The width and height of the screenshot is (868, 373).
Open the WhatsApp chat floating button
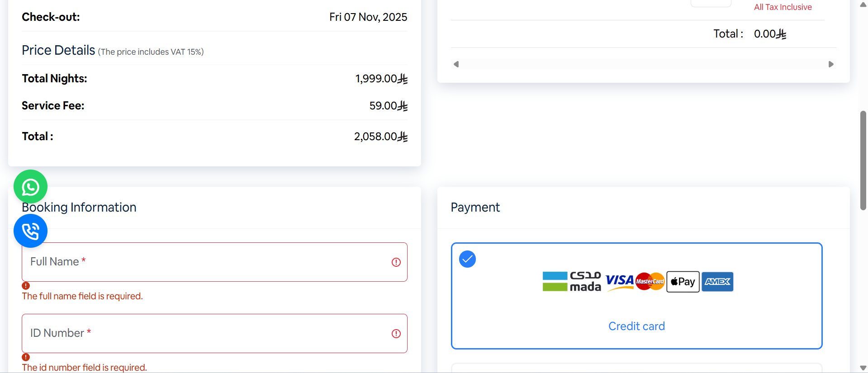(x=30, y=187)
